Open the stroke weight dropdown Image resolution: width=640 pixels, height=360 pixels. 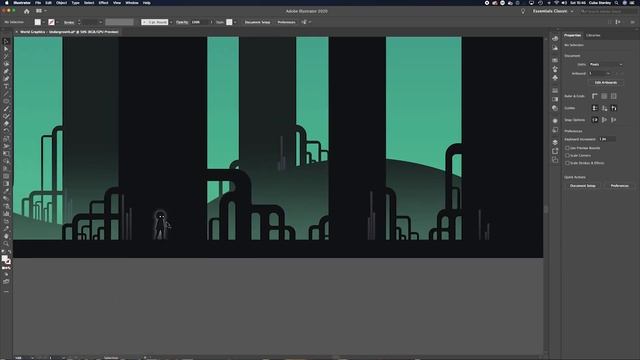tap(101, 22)
